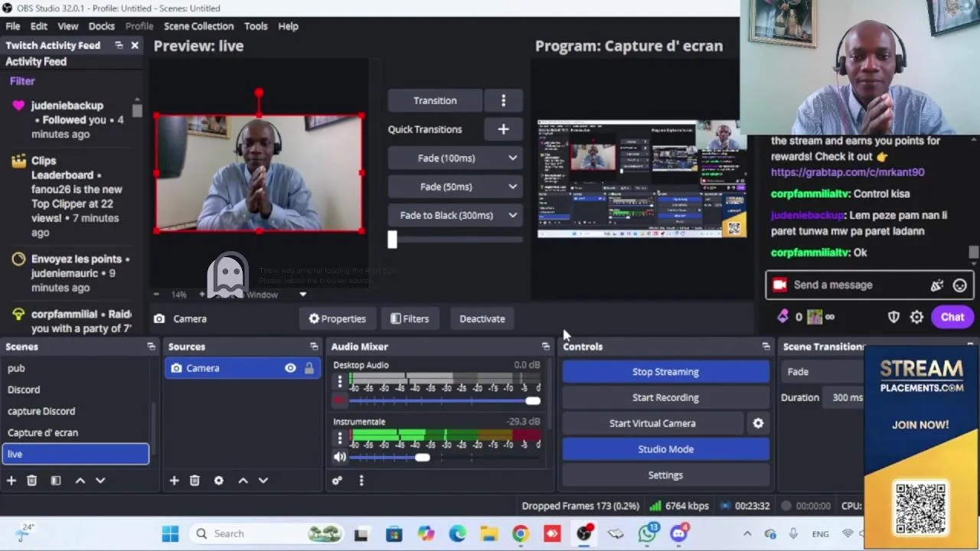Screen dimensions: 980x551
Task: Pop out the Audio Mixer dock
Action: point(546,347)
